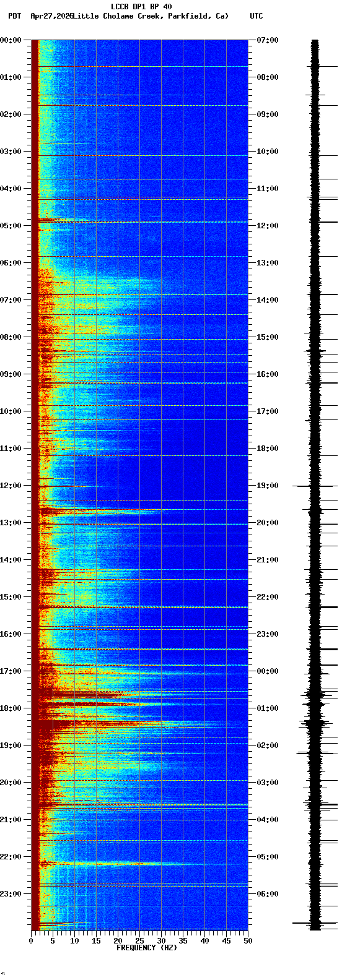Click the 01:00 PDT time label
Viewport: 342px width, 980px height.
click(11, 77)
